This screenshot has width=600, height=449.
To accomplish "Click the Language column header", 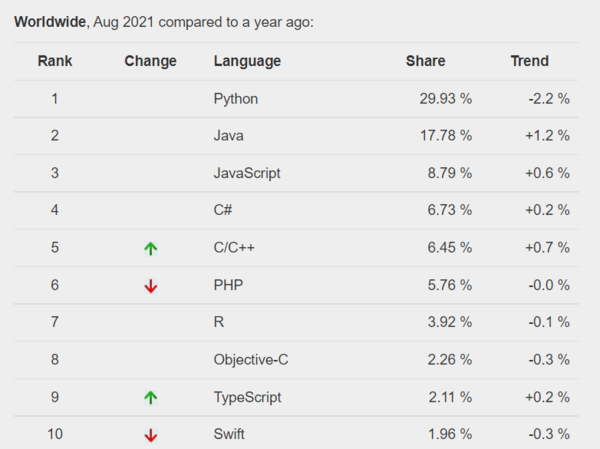I will coord(247,61).
